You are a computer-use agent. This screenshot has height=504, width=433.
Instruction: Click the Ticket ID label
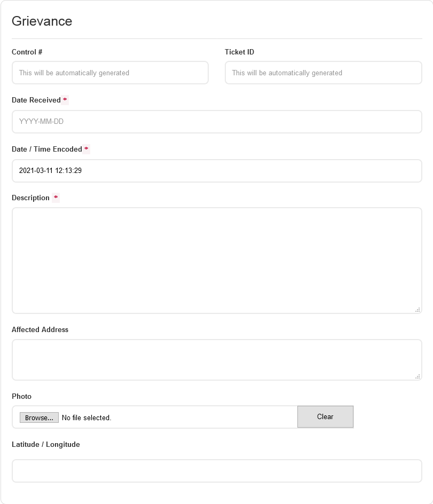pyautogui.click(x=239, y=52)
